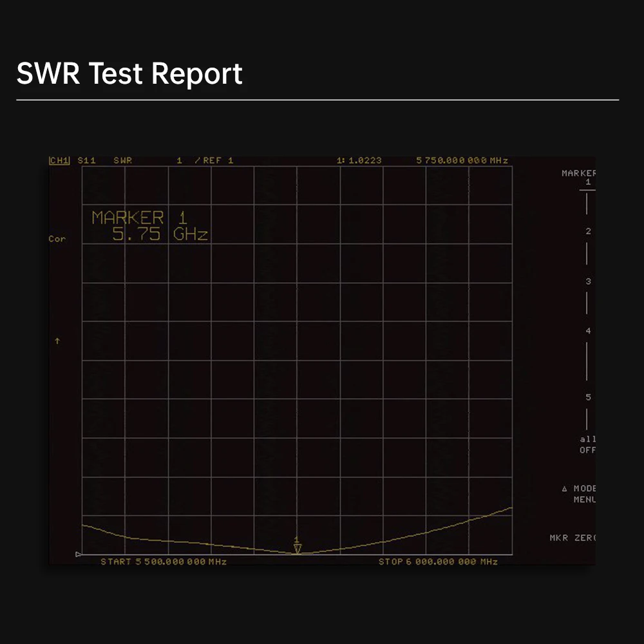Select the CH1 channel indicator
This screenshot has height=644, width=644.
coord(59,160)
